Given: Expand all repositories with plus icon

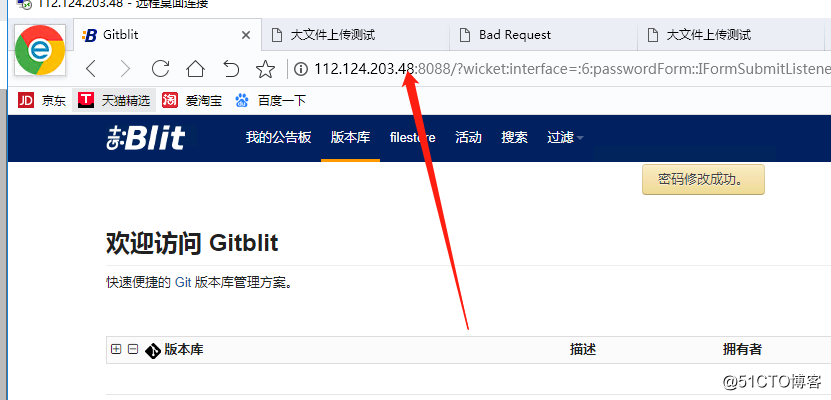Looking at the screenshot, I should click(116, 349).
